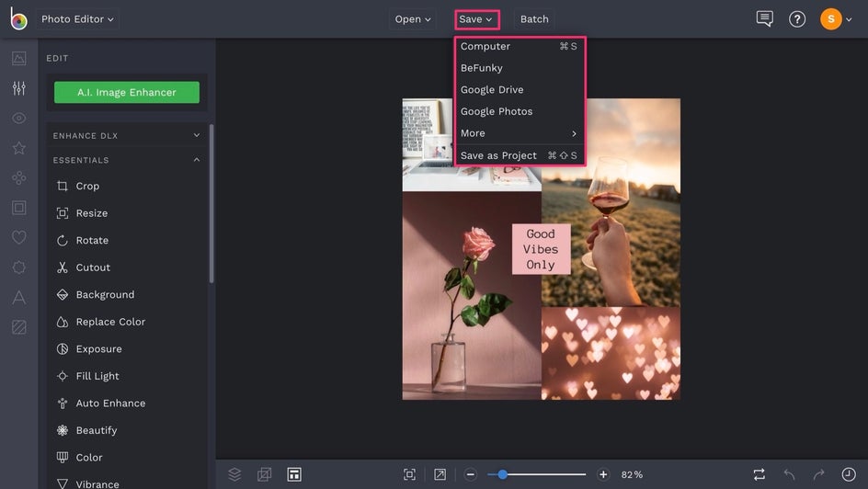
Task: Select the Exposure tool
Action: (127, 348)
